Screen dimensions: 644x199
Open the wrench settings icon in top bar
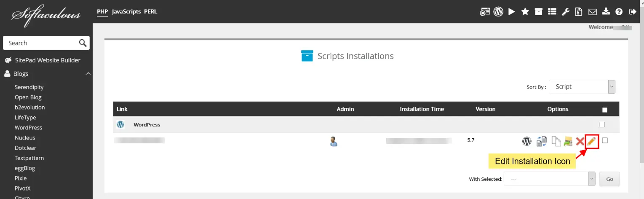pos(566,12)
